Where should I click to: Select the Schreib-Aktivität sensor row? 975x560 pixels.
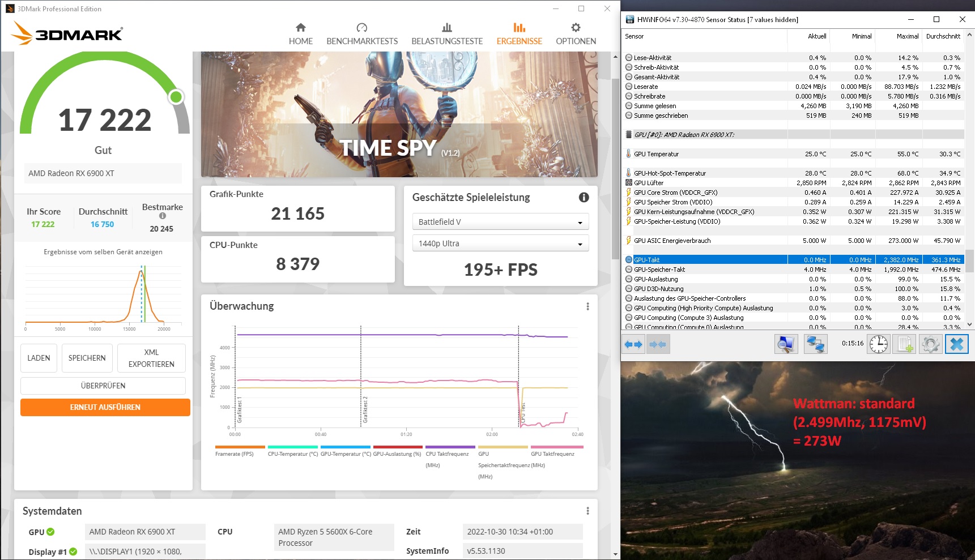[794, 67]
